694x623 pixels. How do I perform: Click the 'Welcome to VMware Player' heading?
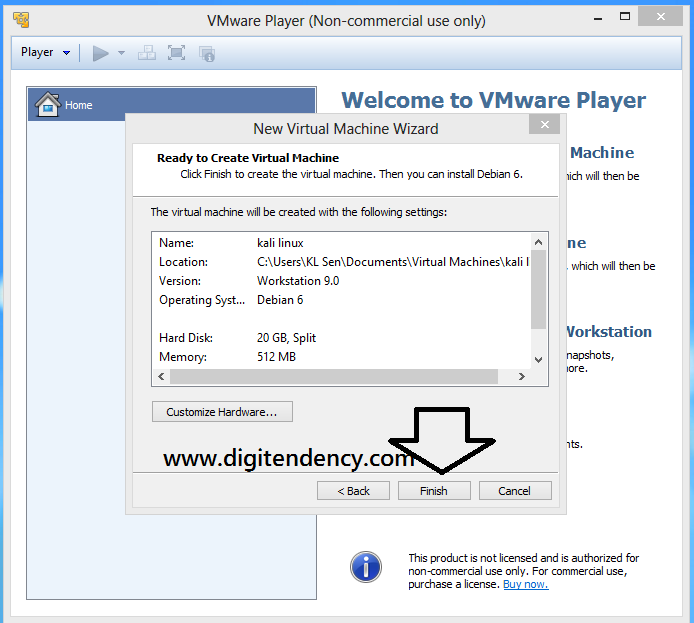pos(494,100)
